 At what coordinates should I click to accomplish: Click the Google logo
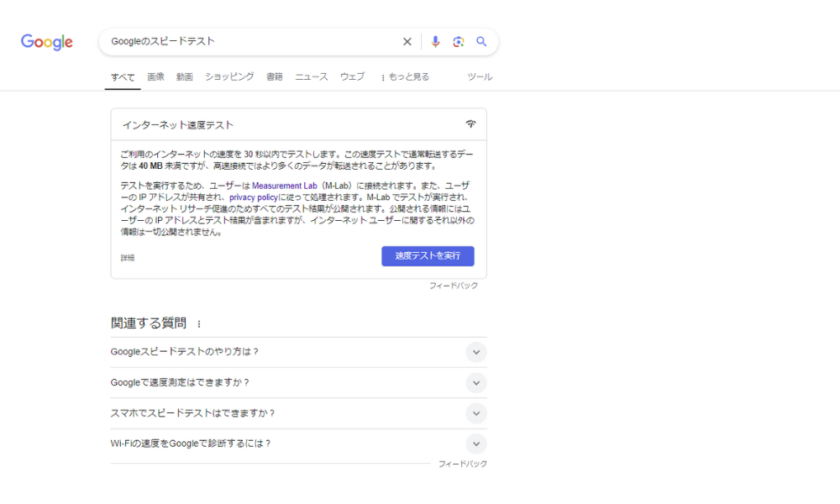click(46, 42)
